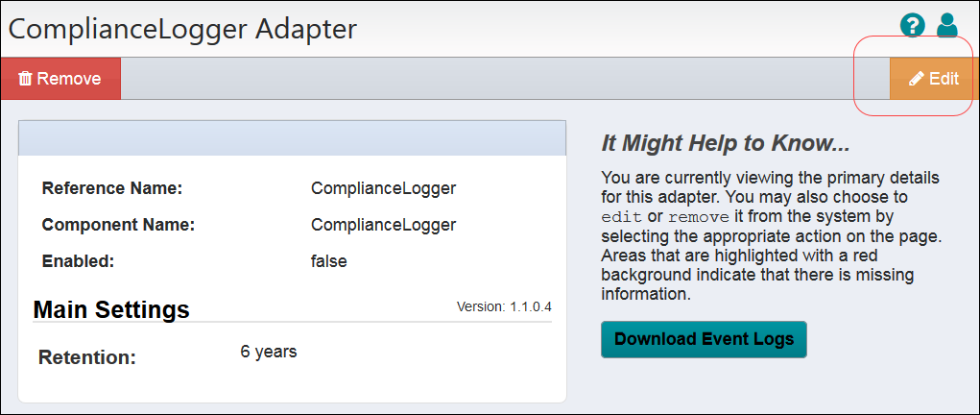
Task: Click the Enabled field label
Action: click(78, 260)
